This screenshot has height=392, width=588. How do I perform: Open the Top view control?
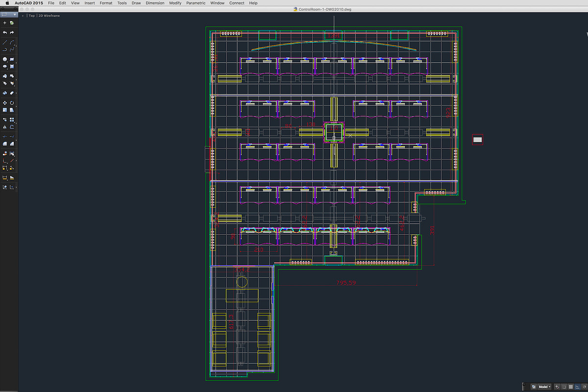[x=32, y=15]
